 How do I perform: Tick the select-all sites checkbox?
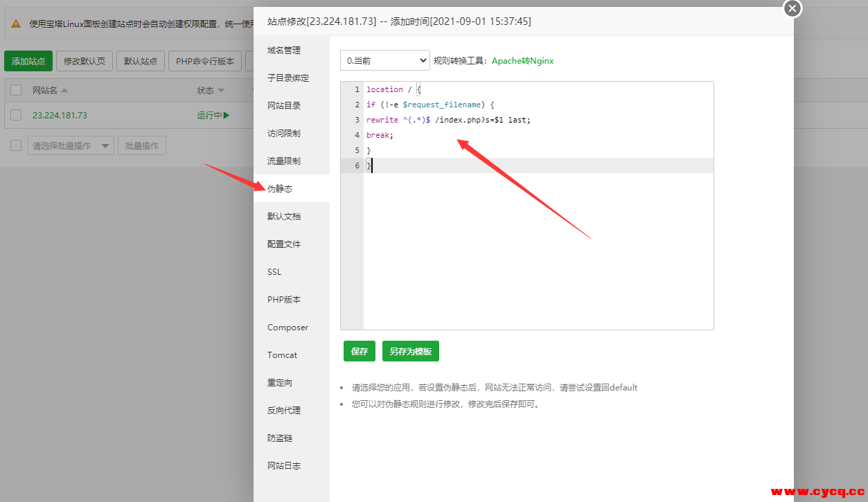(x=16, y=90)
